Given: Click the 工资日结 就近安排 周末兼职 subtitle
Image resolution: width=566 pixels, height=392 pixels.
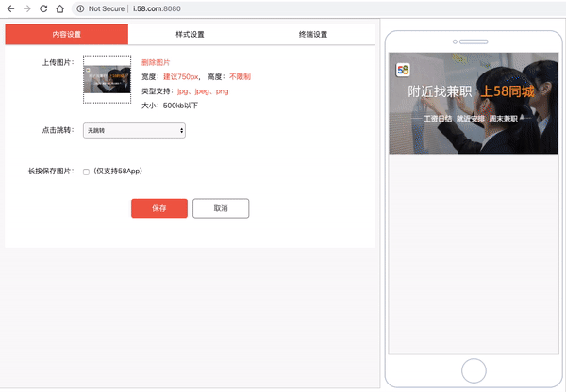Looking at the screenshot, I should point(471,119).
